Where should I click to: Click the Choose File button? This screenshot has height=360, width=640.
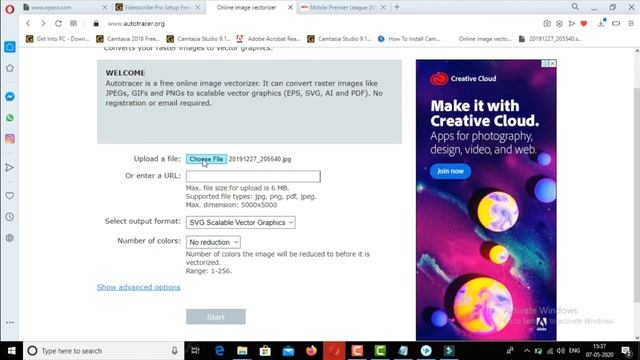[206, 159]
